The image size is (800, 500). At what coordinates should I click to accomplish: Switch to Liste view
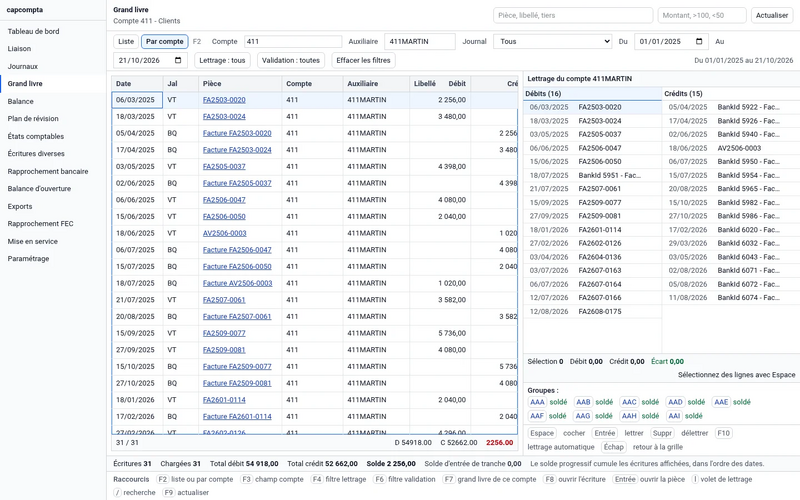coord(126,41)
